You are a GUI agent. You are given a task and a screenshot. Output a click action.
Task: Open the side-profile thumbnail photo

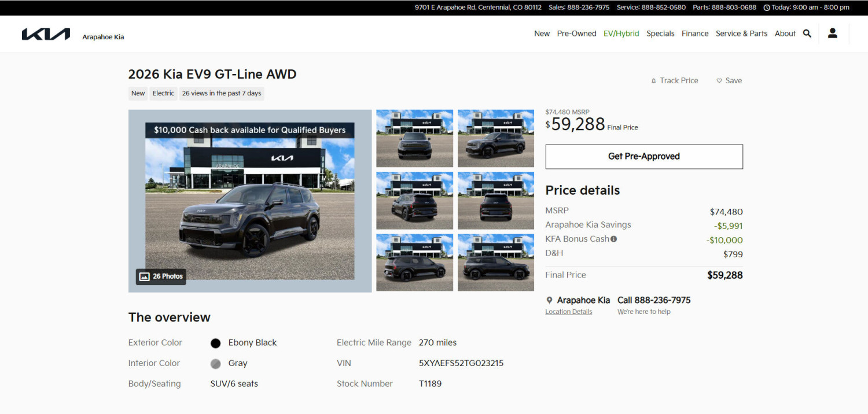496,263
